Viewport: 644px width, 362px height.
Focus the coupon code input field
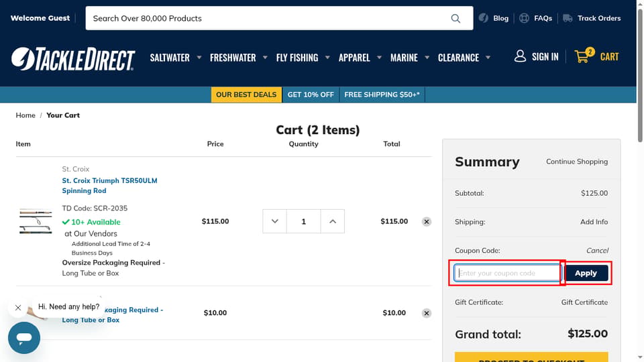(x=508, y=273)
